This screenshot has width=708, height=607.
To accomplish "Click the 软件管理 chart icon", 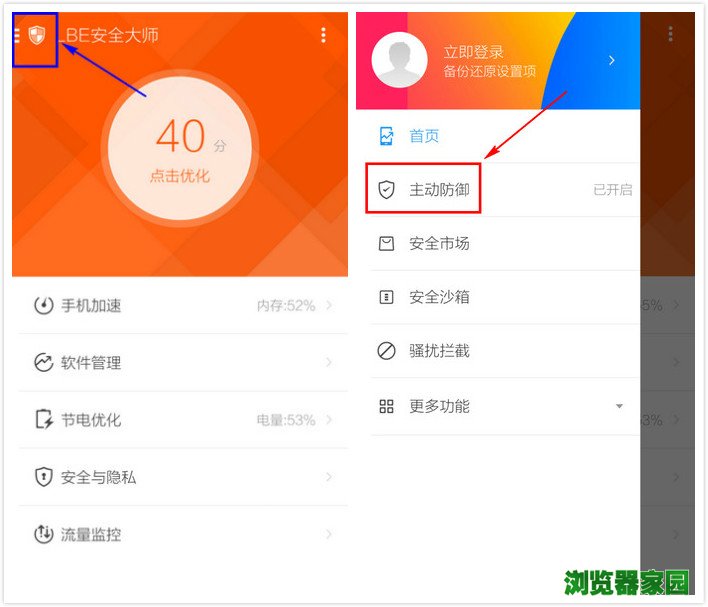I will pyautogui.click(x=43, y=363).
